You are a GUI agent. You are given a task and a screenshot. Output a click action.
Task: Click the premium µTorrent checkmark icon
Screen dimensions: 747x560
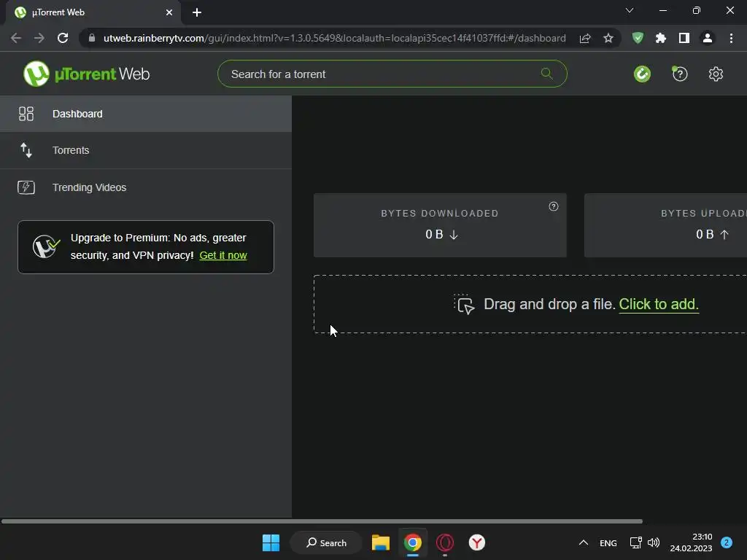tap(46, 246)
